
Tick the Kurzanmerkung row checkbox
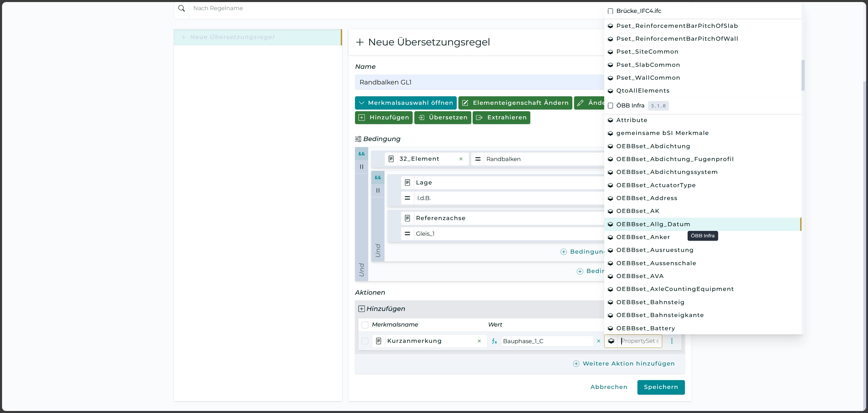point(365,341)
